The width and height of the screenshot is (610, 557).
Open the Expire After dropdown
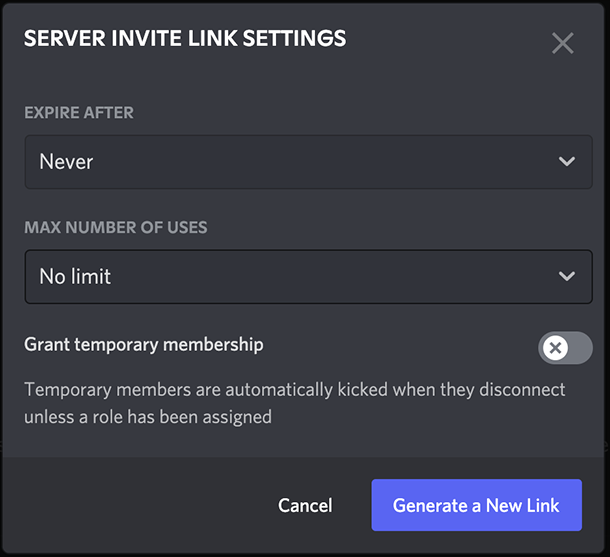[x=309, y=162]
